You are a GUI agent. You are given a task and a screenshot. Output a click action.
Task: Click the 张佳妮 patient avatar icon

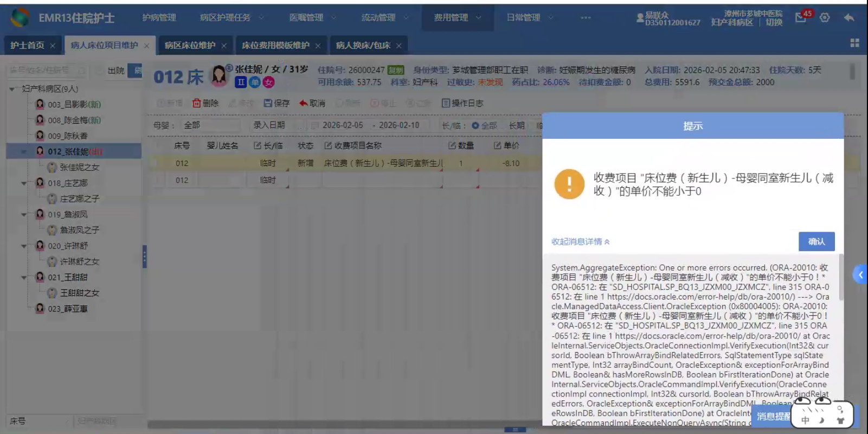click(219, 75)
